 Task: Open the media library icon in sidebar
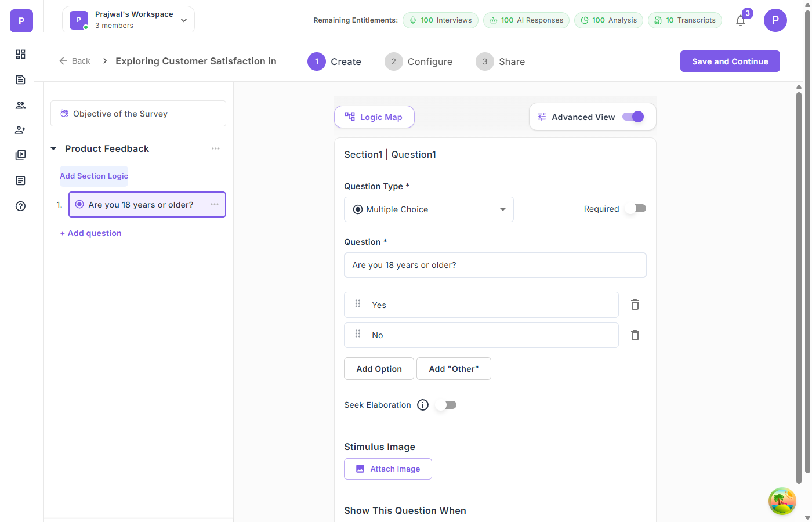[20, 155]
